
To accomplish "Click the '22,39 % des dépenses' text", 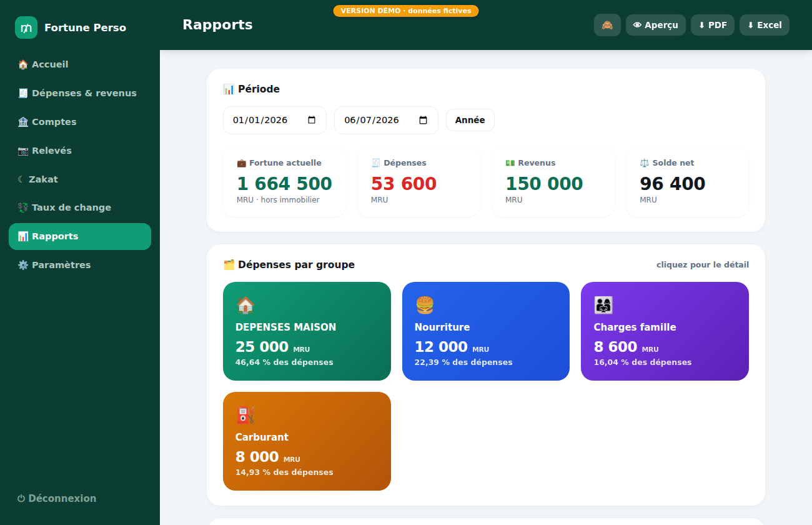I will click(463, 362).
